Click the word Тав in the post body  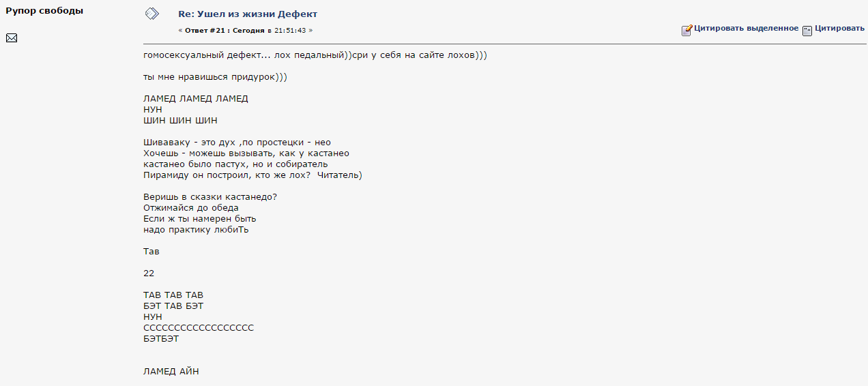coord(151,251)
